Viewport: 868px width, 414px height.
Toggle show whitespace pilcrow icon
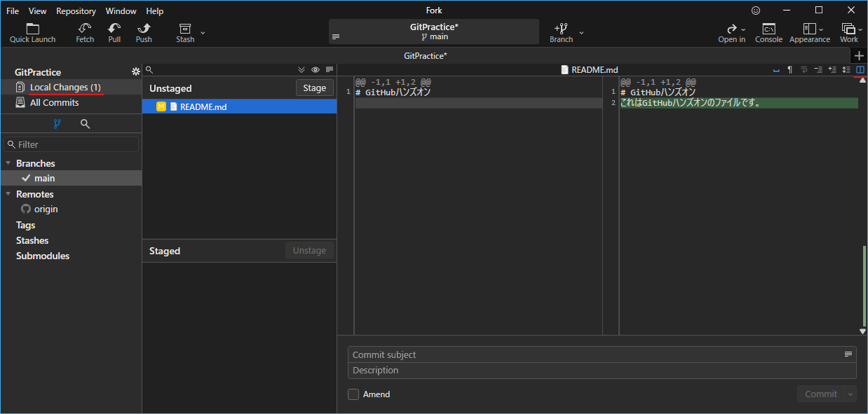coord(789,69)
